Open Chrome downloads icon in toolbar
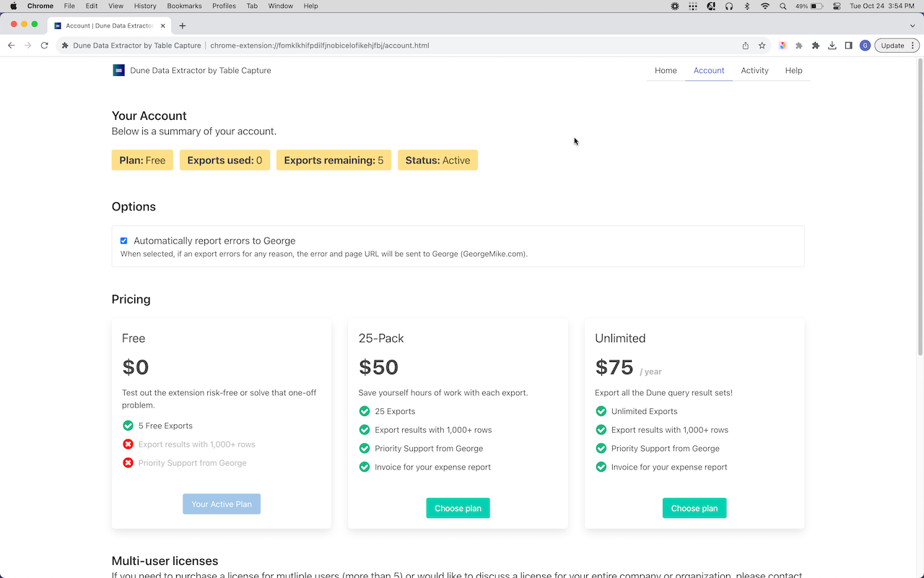Screen dimensions: 924x578 pos(832,46)
